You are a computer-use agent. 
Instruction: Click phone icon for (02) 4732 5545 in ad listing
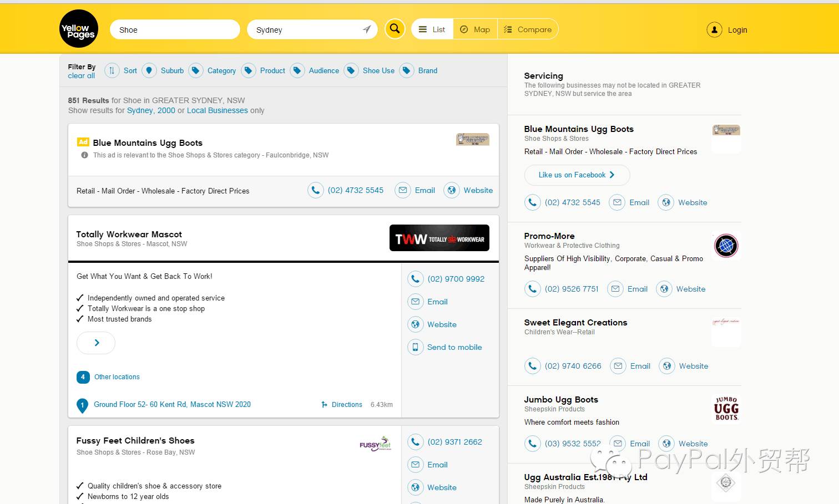[x=315, y=190]
